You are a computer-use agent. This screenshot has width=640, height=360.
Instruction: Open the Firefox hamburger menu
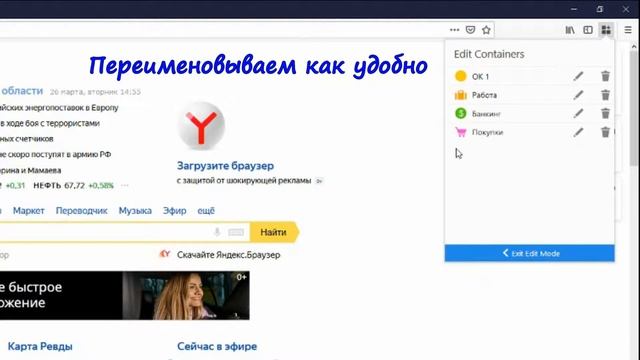coord(628,30)
